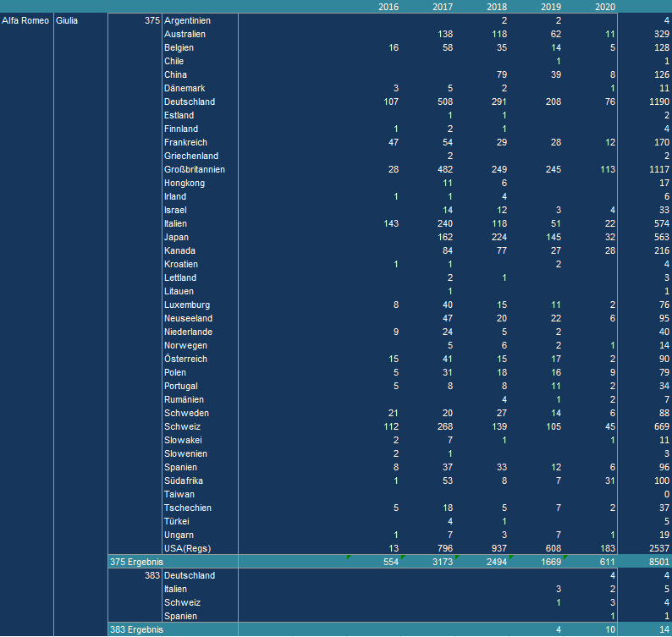672x637 pixels.
Task: Click the 2020 column header
Action: tap(604, 7)
